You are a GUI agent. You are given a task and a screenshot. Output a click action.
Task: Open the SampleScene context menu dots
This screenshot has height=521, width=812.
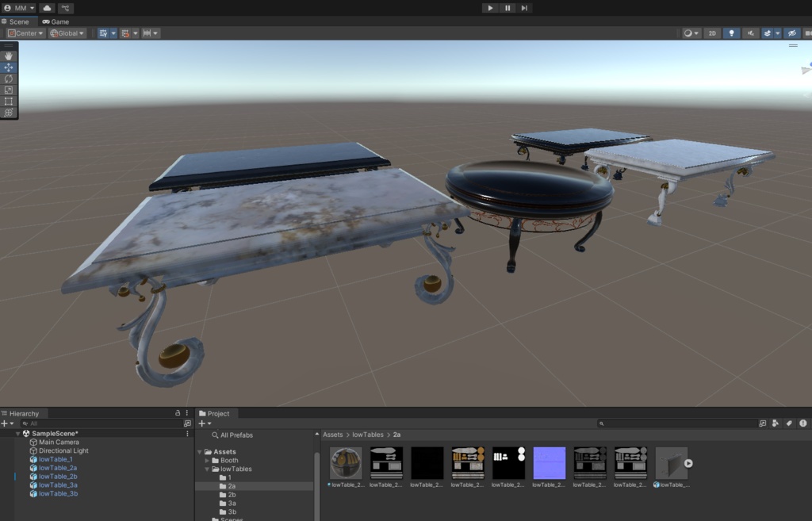(187, 434)
